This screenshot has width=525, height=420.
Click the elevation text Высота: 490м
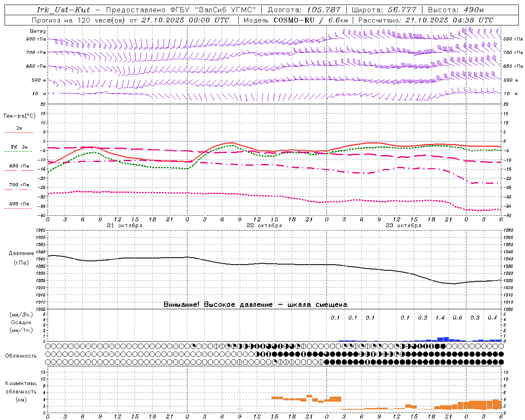[456, 10]
